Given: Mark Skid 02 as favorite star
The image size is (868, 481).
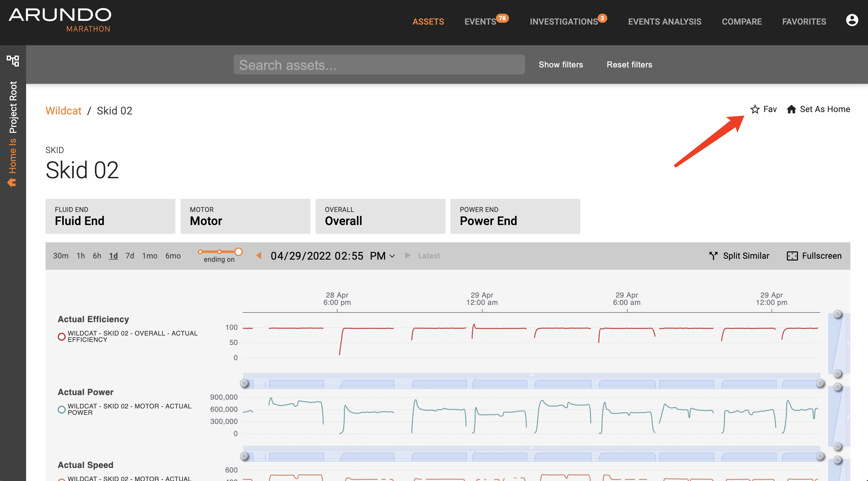Looking at the screenshot, I should click(x=755, y=109).
